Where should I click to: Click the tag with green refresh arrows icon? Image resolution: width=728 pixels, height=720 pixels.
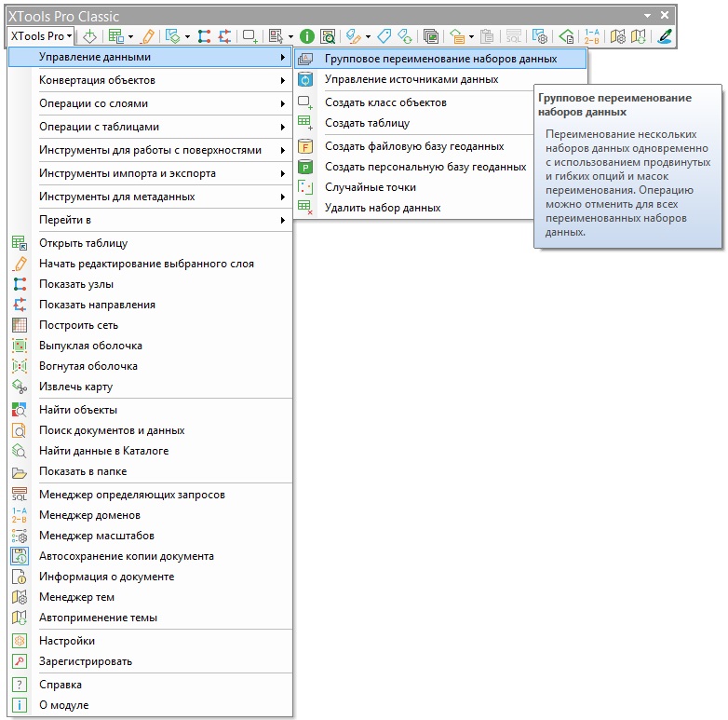(405, 35)
